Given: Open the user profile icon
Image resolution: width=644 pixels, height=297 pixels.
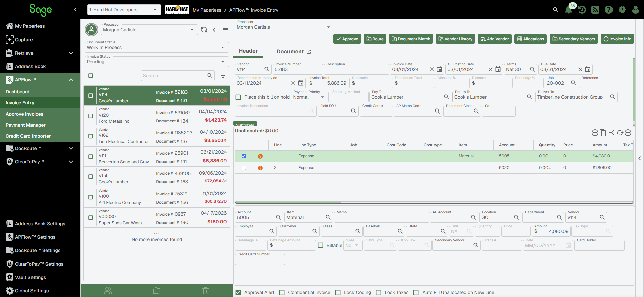Looking at the screenshot, I should pyautogui.click(x=635, y=10).
